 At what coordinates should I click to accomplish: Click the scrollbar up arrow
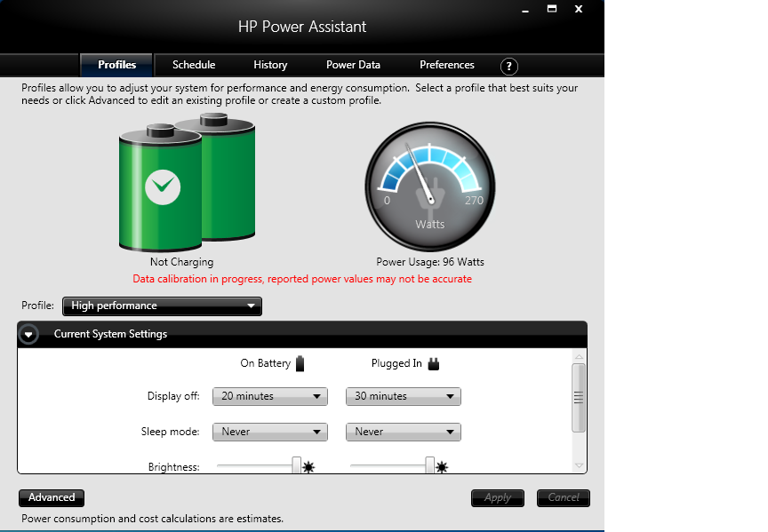(x=579, y=357)
